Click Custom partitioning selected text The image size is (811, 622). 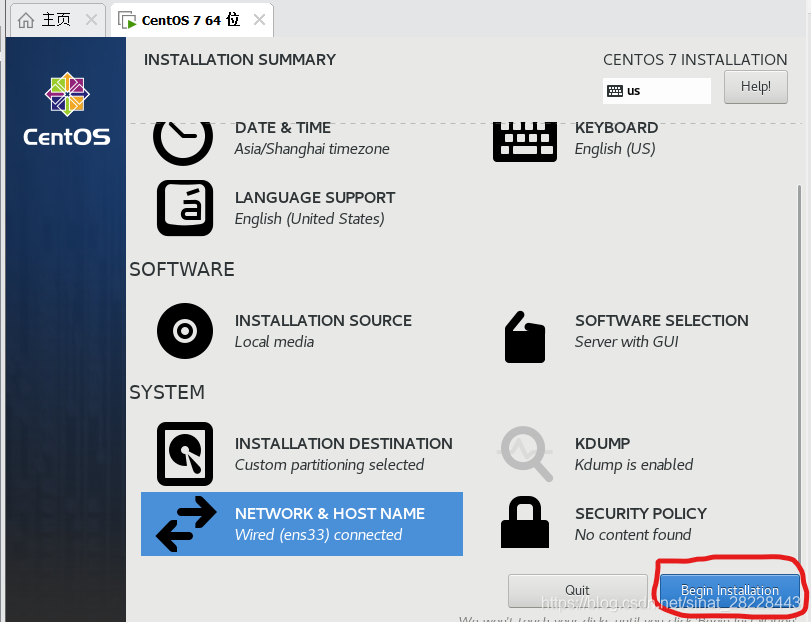(x=329, y=465)
